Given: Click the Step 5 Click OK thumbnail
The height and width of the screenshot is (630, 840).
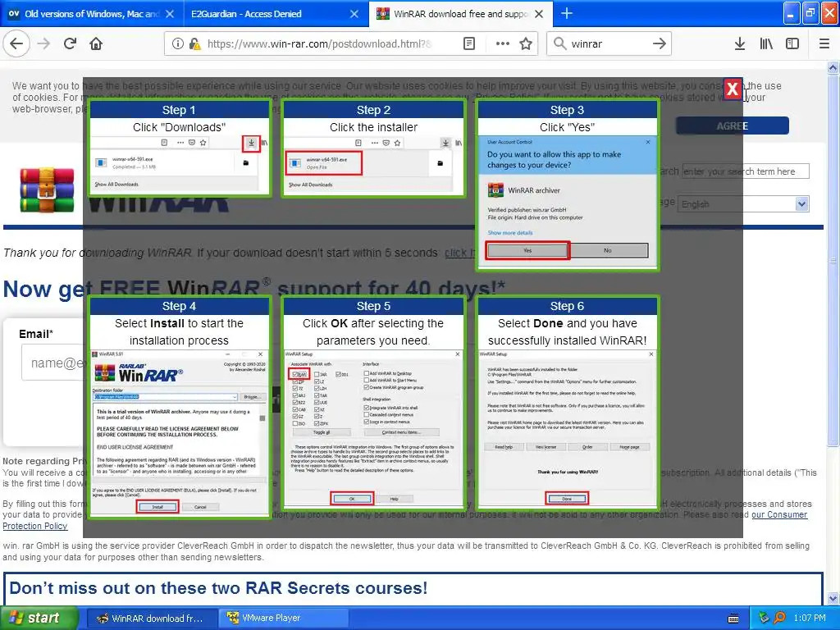Looking at the screenshot, I should [373, 402].
